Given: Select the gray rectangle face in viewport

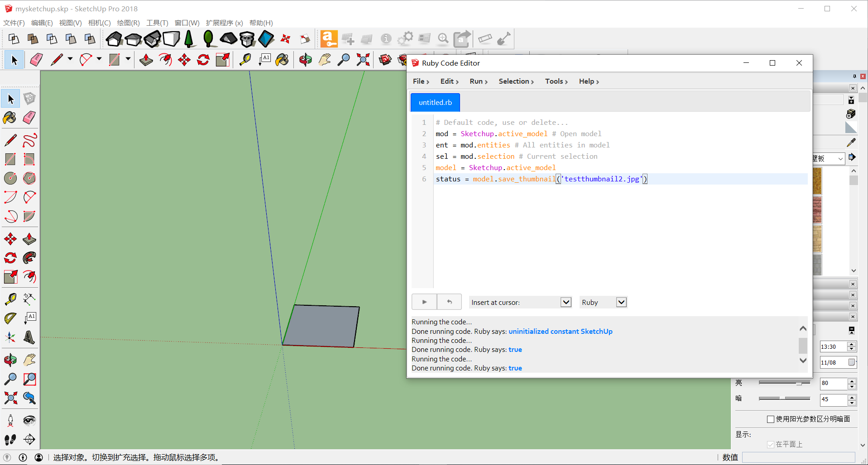Looking at the screenshot, I should [x=321, y=326].
